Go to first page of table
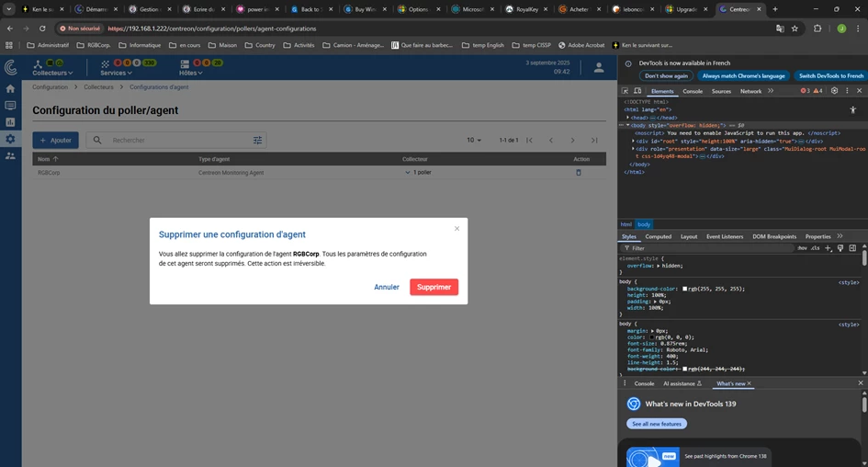This screenshot has width=868, height=467. (x=529, y=140)
